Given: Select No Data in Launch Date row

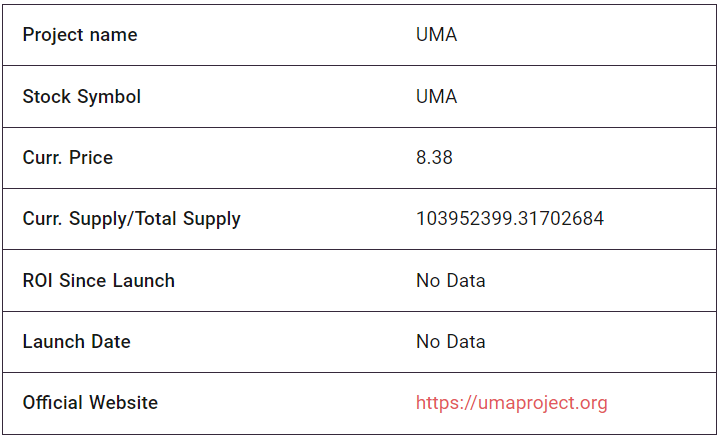Looking at the screenshot, I should pyautogui.click(x=450, y=342).
